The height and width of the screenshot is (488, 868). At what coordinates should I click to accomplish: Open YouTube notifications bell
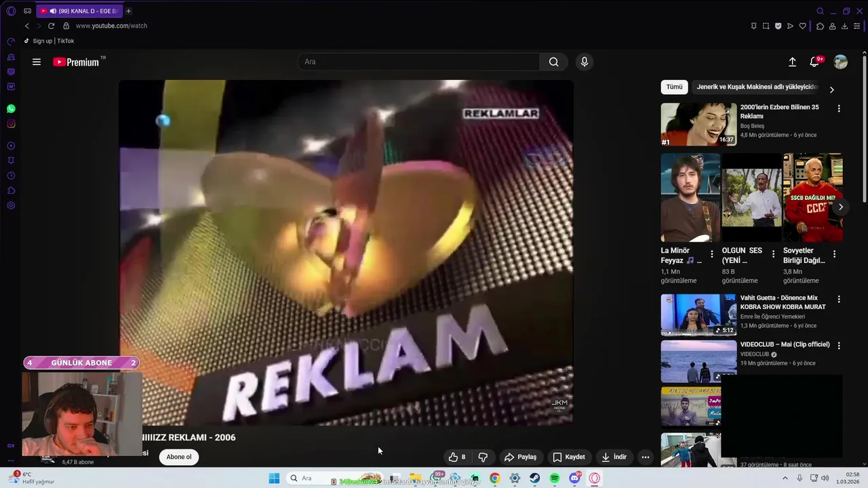click(x=814, y=62)
